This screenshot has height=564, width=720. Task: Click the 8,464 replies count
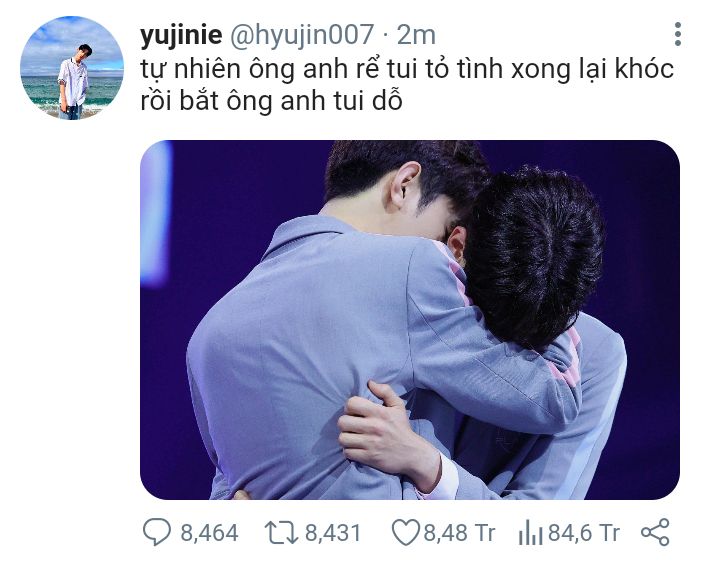pyautogui.click(x=209, y=533)
